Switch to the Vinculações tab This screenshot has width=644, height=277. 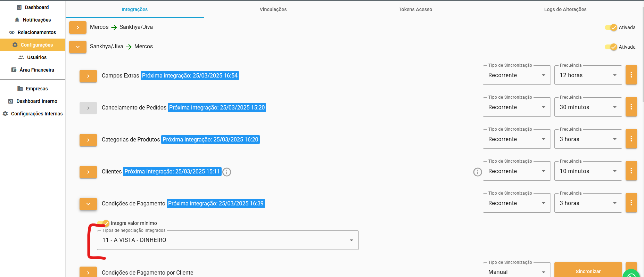tap(273, 9)
